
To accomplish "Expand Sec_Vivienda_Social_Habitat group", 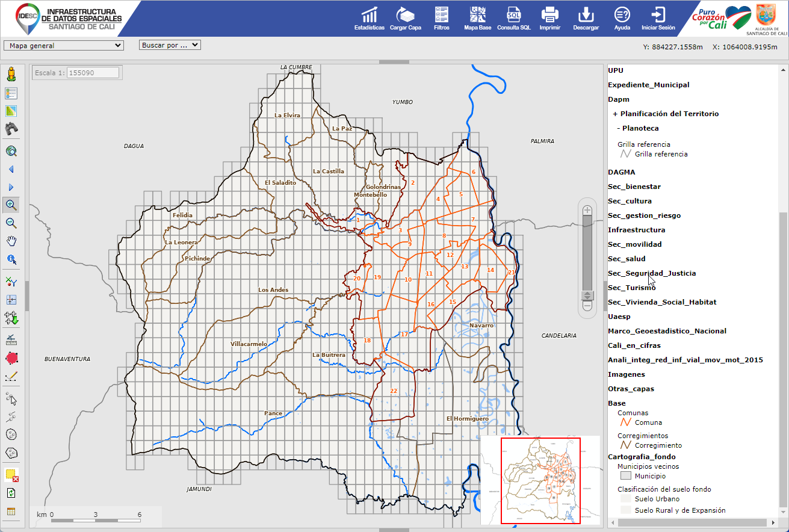I will pos(662,302).
